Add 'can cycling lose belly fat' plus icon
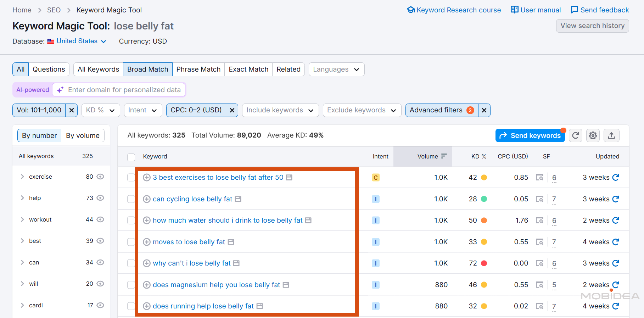The image size is (644, 318). (x=147, y=199)
